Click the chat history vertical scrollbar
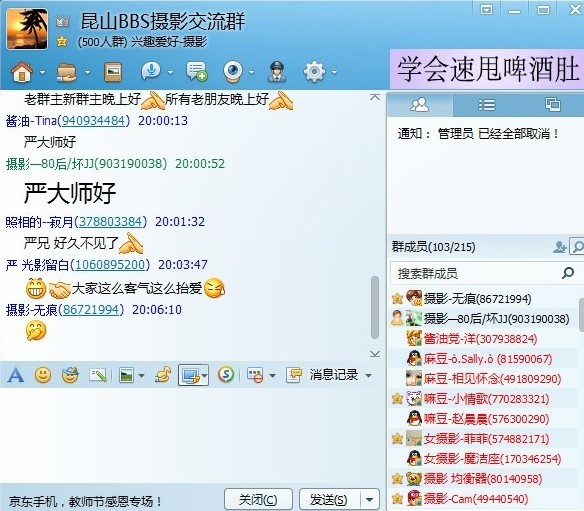Viewport: 584px width, 511px height. (x=375, y=307)
